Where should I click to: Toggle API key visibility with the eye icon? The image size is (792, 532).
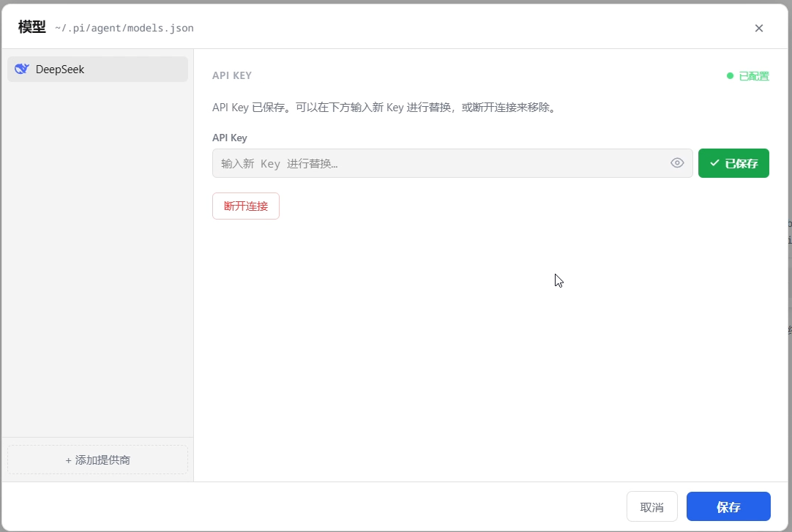pos(677,163)
